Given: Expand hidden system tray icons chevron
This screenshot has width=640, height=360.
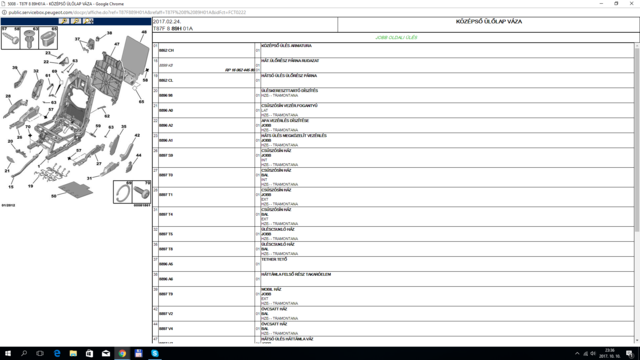Looking at the screenshot, I should point(577,353).
